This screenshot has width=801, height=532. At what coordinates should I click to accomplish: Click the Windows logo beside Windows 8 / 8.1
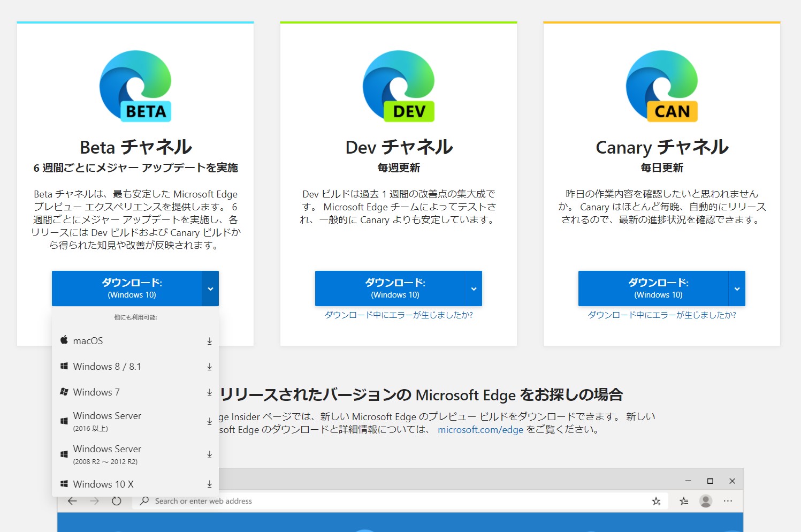[x=64, y=366]
